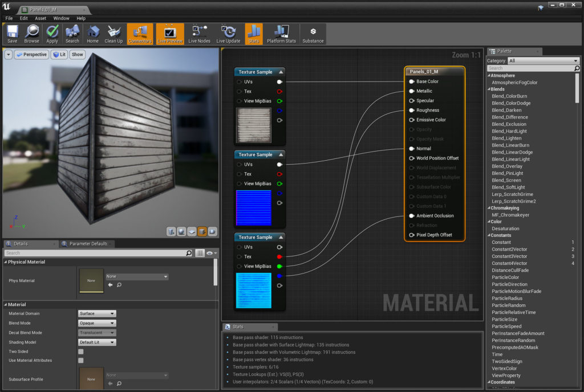This screenshot has width=584, height=392.
Task: Click the Save toolbar icon
Action: point(12,34)
